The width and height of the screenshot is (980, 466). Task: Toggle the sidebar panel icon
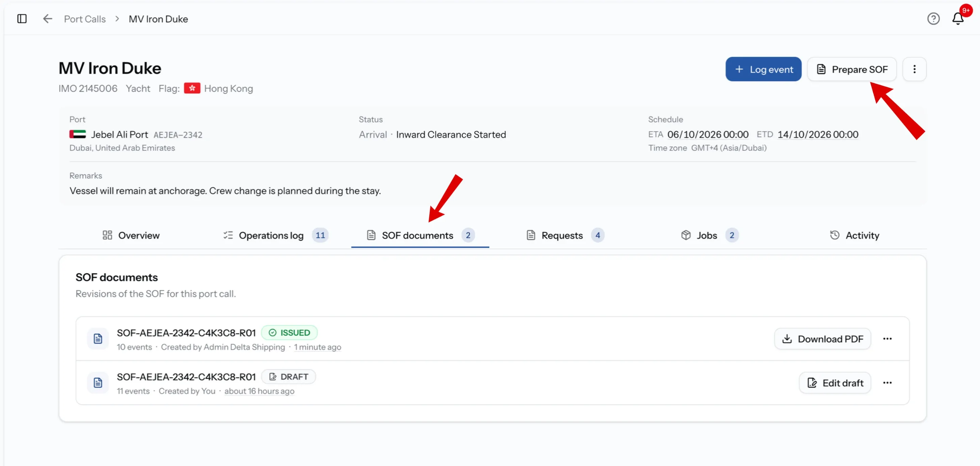[x=22, y=19]
